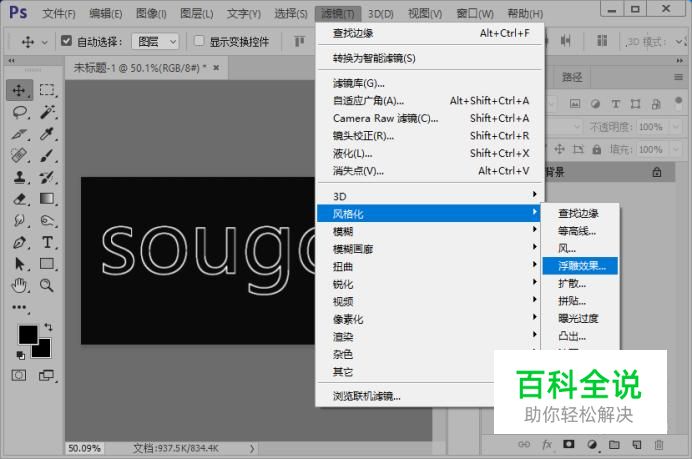Open the extra tools ellipsis

pyautogui.click(x=19, y=307)
